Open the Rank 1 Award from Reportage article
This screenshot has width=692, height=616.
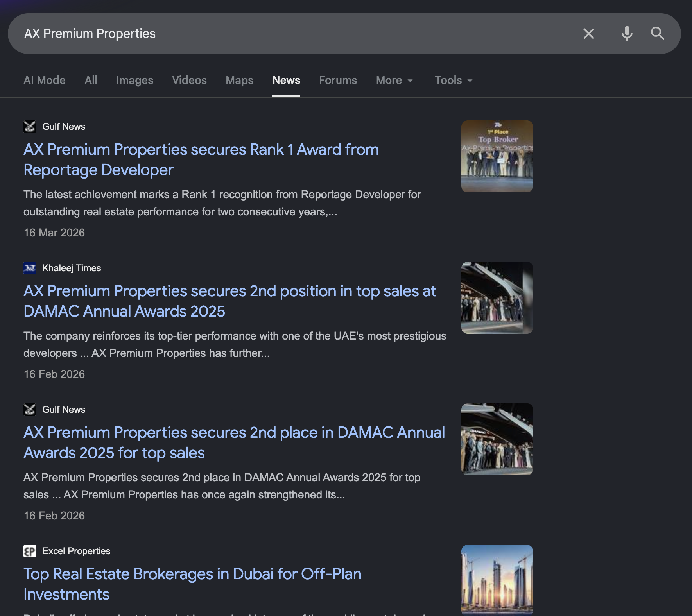(x=201, y=160)
